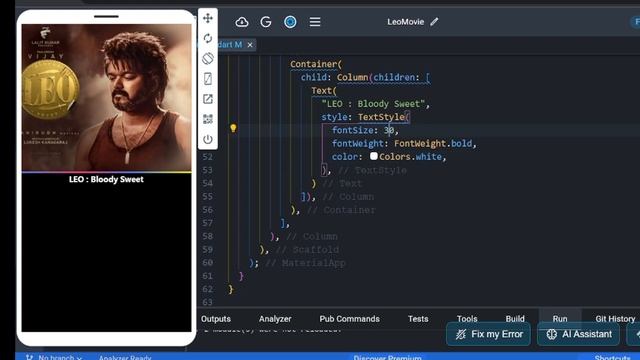Switch to the Tools tab
640x360 pixels.
point(467,319)
